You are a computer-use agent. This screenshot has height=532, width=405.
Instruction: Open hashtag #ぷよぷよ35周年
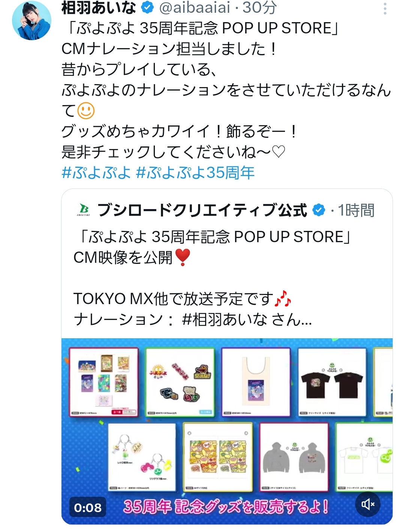point(195,173)
